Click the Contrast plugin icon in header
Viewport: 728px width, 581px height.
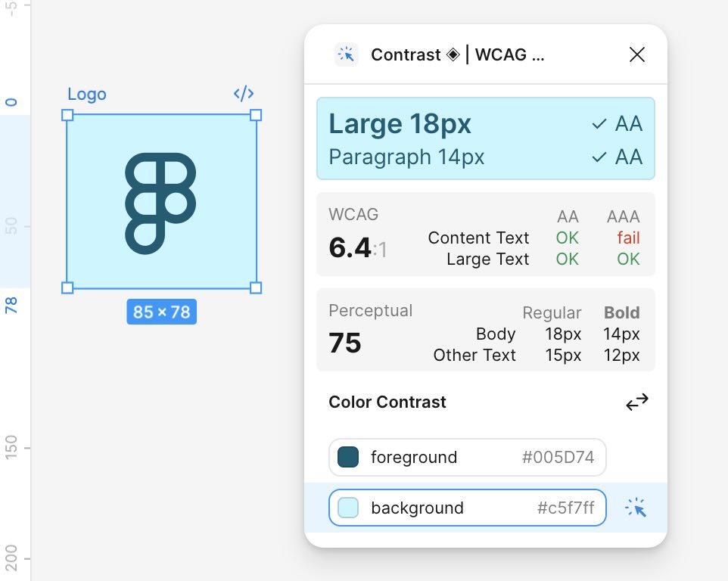pyautogui.click(x=347, y=54)
